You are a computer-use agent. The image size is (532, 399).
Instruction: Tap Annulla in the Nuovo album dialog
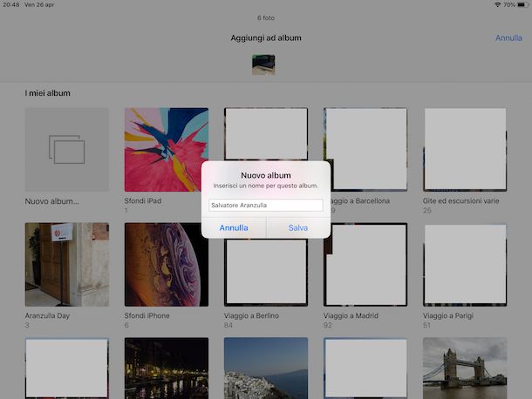[x=234, y=227]
